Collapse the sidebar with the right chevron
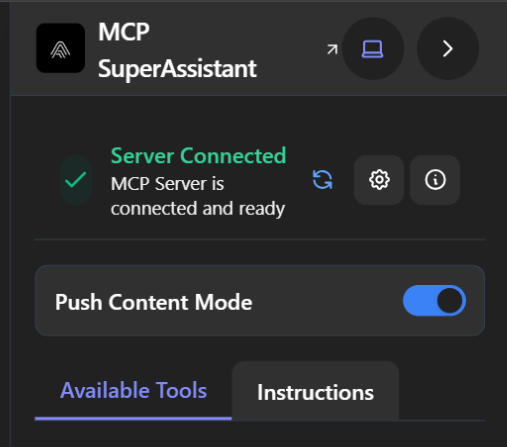Viewport: 507px width, 447px height. tap(448, 49)
